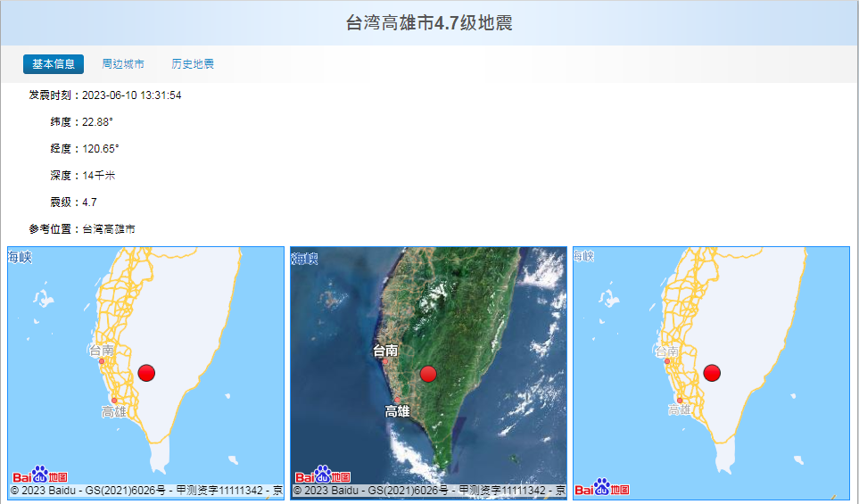The width and height of the screenshot is (859, 504).
Task: Select the 基本信息 tab
Action: 54,64
